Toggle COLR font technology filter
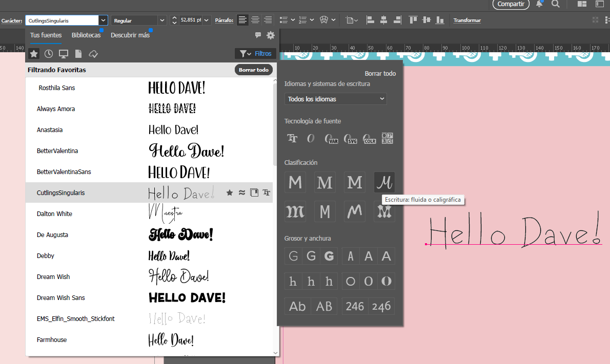The width and height of the screenshot is (610, 364). 369,139
